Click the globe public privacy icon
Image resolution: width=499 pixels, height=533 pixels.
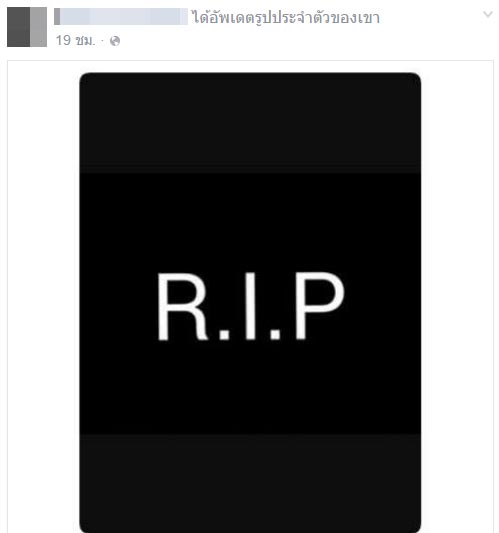(x=115, y=41)
